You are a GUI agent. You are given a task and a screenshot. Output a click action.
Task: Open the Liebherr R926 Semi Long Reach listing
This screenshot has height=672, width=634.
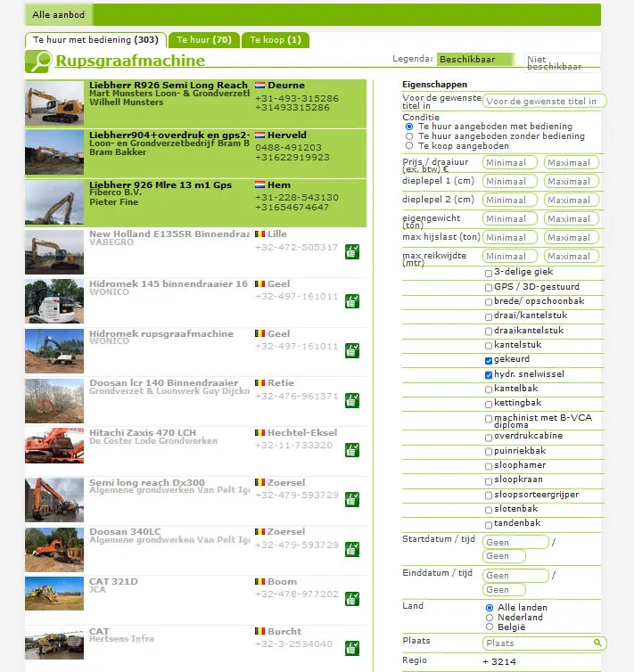point(169,86)
